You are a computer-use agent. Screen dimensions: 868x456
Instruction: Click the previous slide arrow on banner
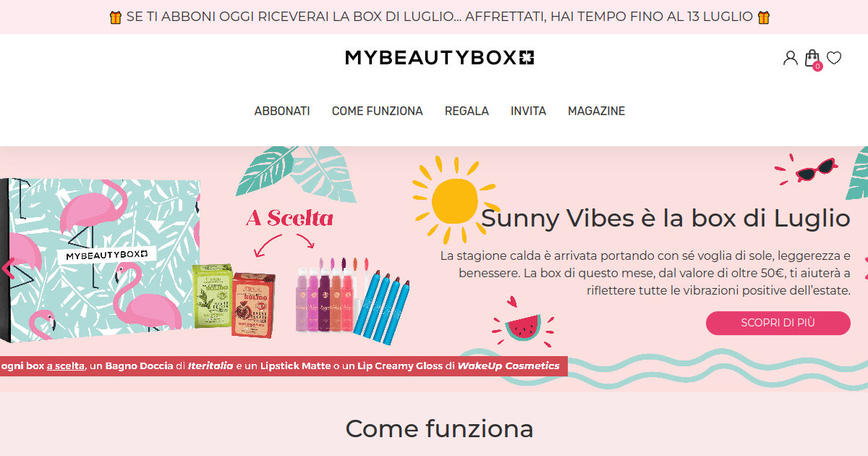[x=8, y=269]
